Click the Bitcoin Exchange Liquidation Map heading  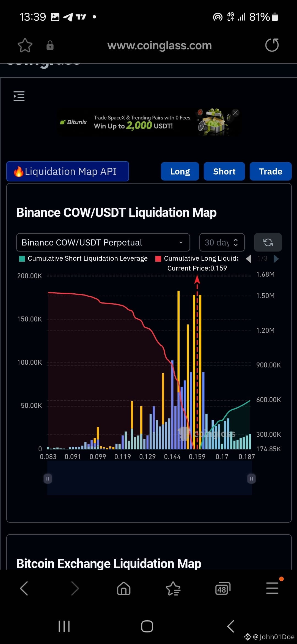point(109,563)
